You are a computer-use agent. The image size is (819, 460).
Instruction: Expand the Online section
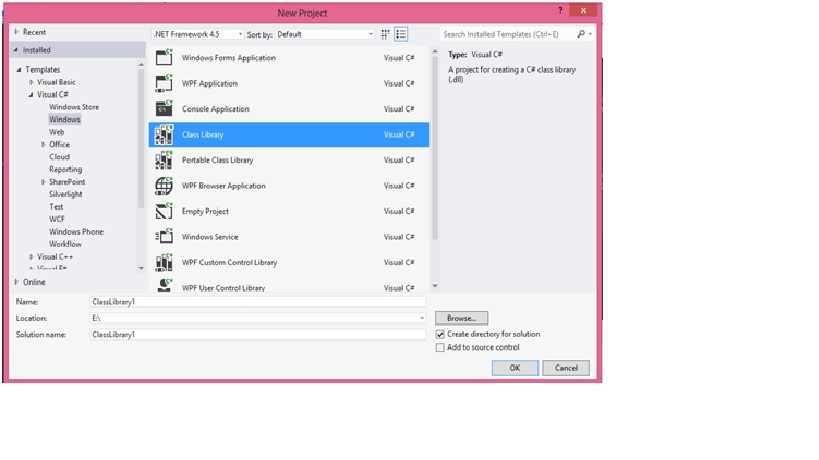[17, 282]
